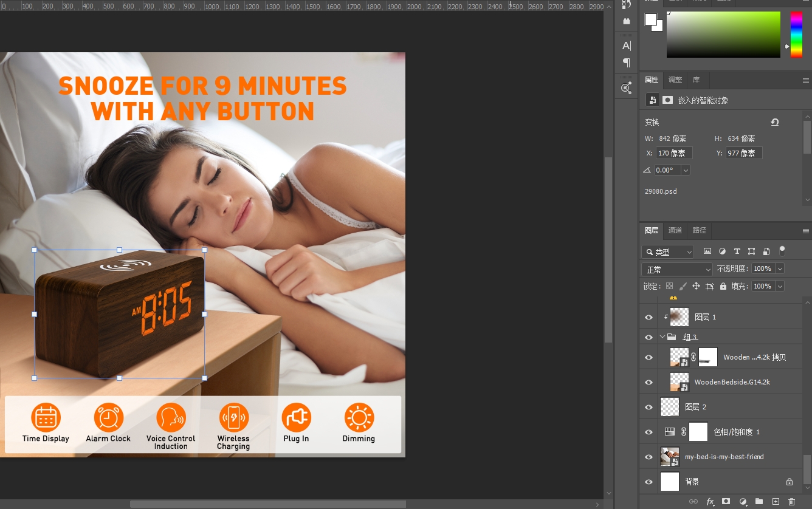Screen dimensions: 812x509
Task: Hide the my-bed-is-my-best-friend layer
Action: [x=649, y=457]
